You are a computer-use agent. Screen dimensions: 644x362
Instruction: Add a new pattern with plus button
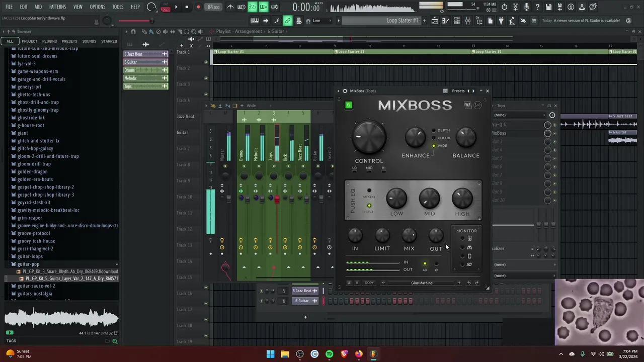[x=425, y=21]
